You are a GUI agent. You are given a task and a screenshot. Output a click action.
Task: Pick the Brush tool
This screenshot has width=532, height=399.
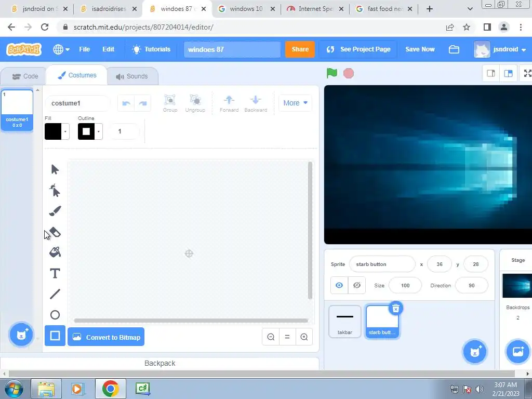click(55, 211)
